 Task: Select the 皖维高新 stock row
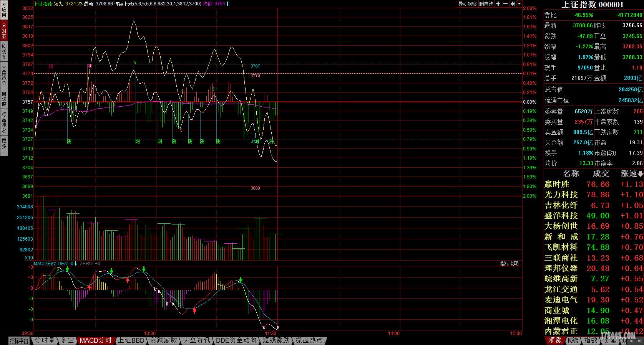(594, 279)
